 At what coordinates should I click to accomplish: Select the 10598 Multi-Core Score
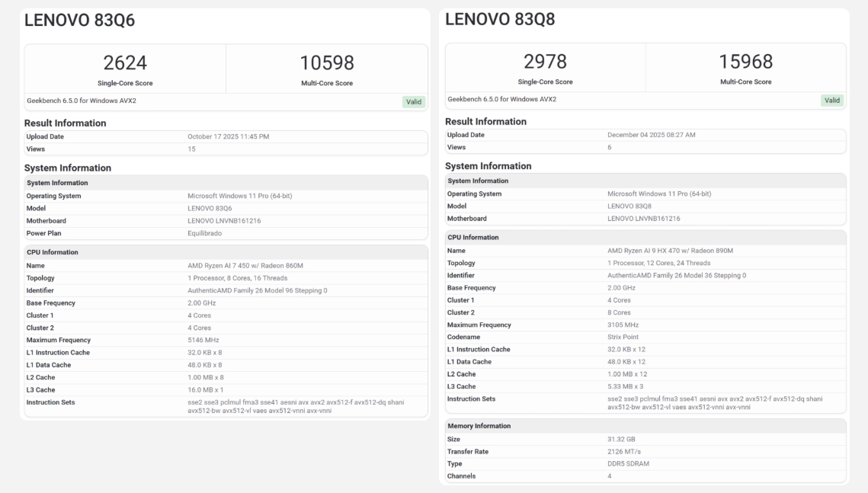coord(327,63)
